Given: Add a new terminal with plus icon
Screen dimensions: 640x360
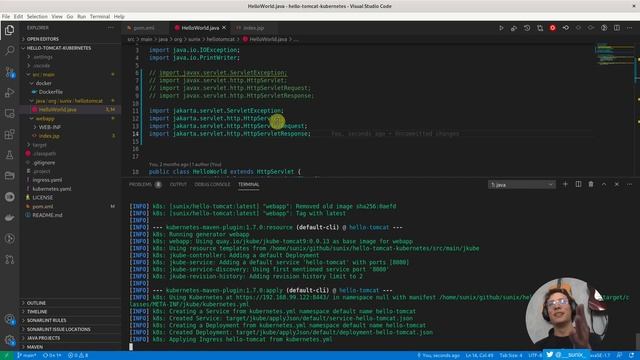Looking at the screenshot, I should coord(565,184).
